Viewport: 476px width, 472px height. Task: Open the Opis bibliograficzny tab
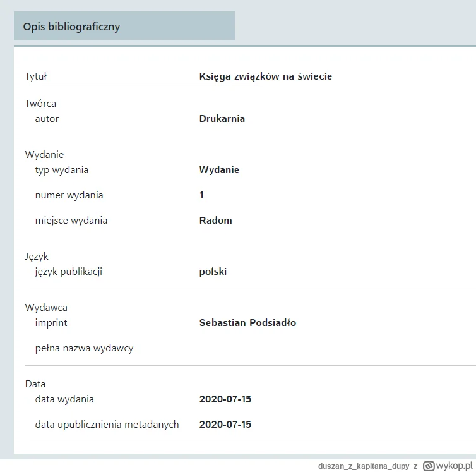(71, 27)
